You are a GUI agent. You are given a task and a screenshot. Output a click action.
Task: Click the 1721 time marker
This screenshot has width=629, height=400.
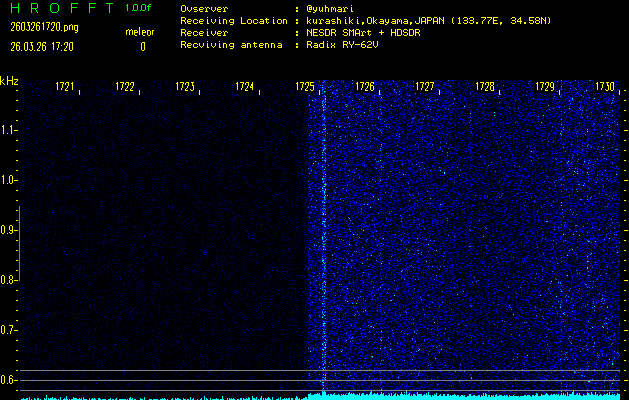[65, 86]
